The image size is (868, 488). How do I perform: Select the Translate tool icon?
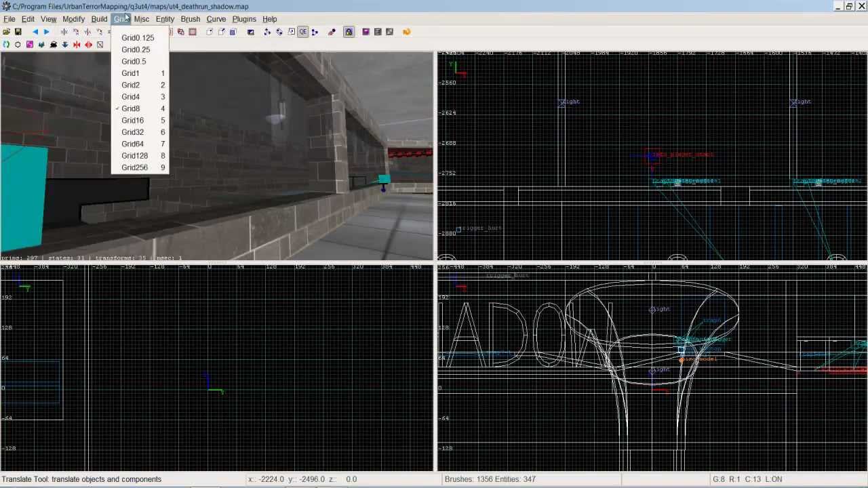coord(267,32)
